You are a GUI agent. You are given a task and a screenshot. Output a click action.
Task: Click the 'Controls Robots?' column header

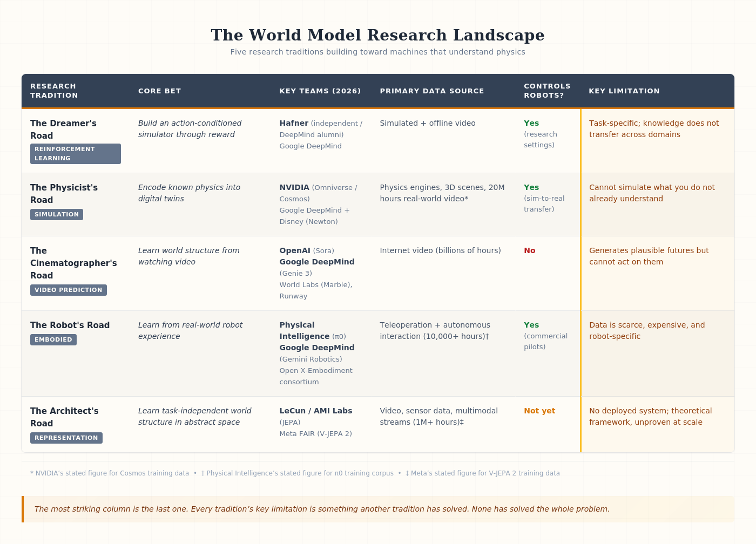point(547,91)
